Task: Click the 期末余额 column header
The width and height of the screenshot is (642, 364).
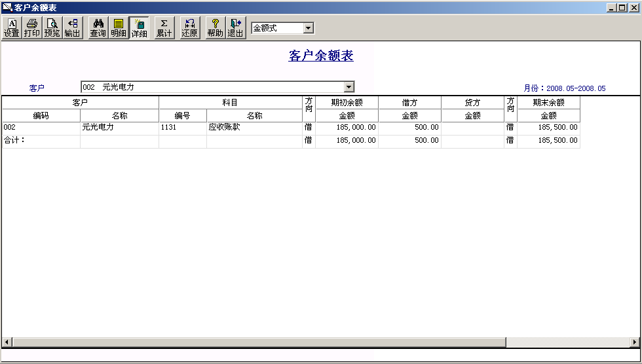Action: (549, 103)
